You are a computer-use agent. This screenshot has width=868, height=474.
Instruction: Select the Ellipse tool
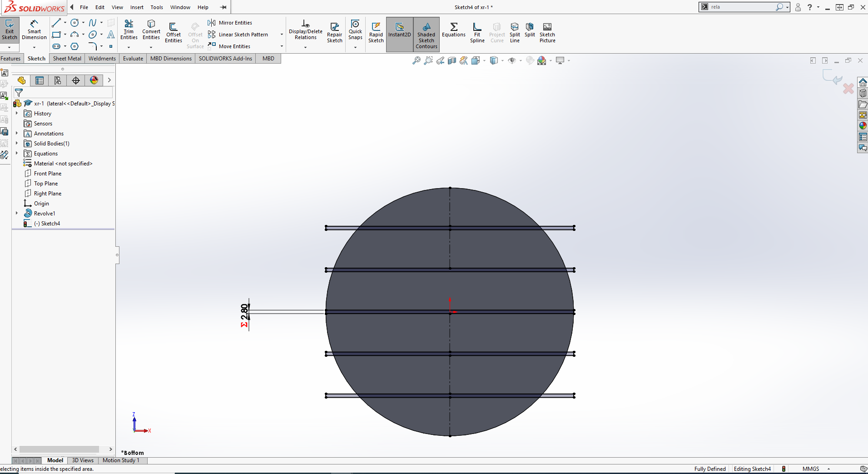pos(93,35)
